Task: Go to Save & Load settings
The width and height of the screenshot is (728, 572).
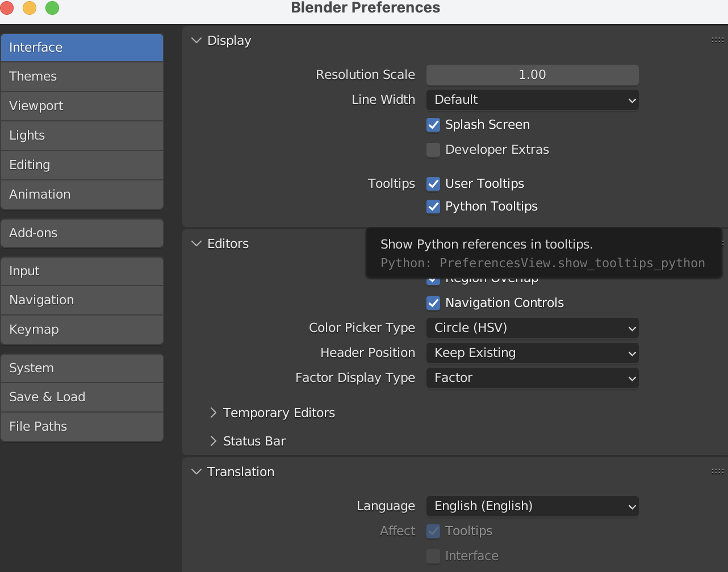Action: point(82,397)
